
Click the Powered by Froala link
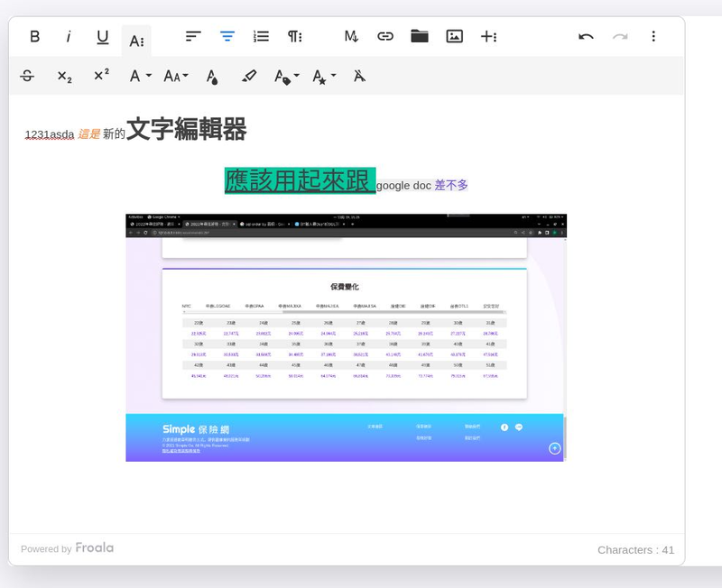[x=67, y=547]
